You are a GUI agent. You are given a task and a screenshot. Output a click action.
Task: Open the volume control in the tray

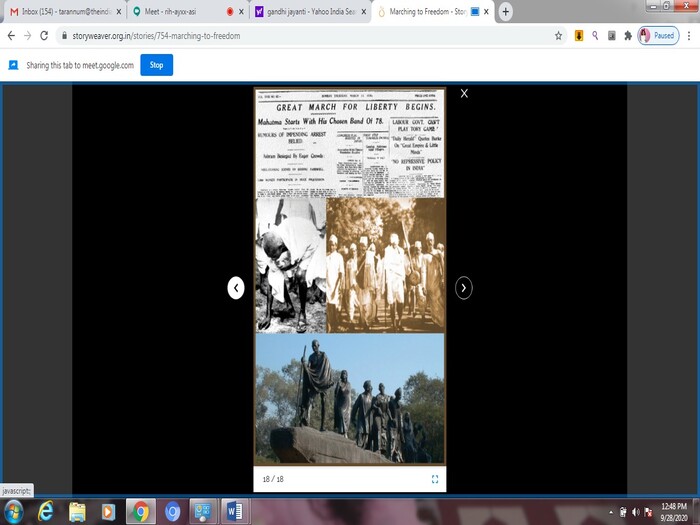pos(636,512)
